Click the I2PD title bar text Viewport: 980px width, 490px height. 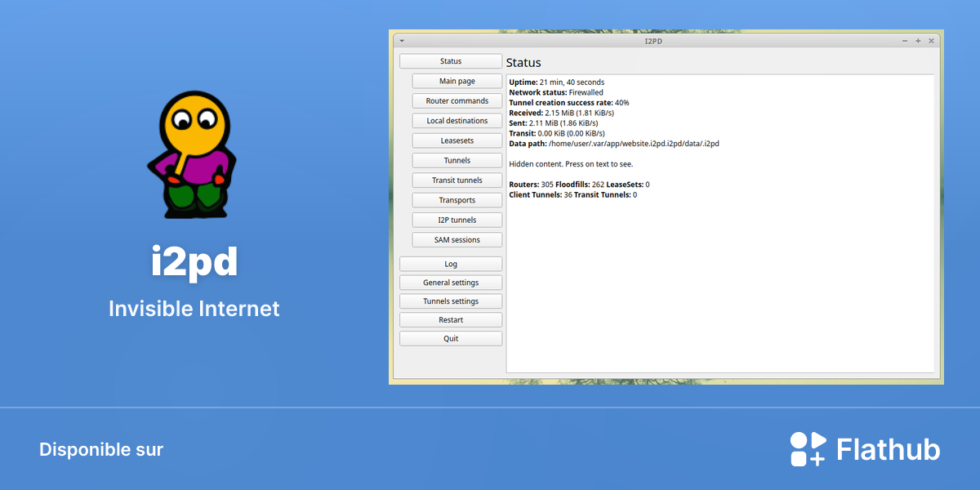point(653,40)
